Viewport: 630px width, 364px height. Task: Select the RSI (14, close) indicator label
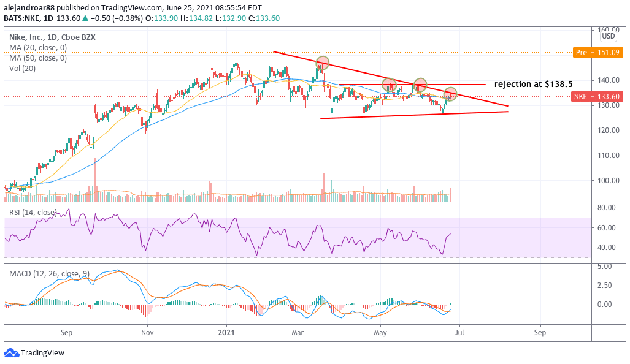33,212
